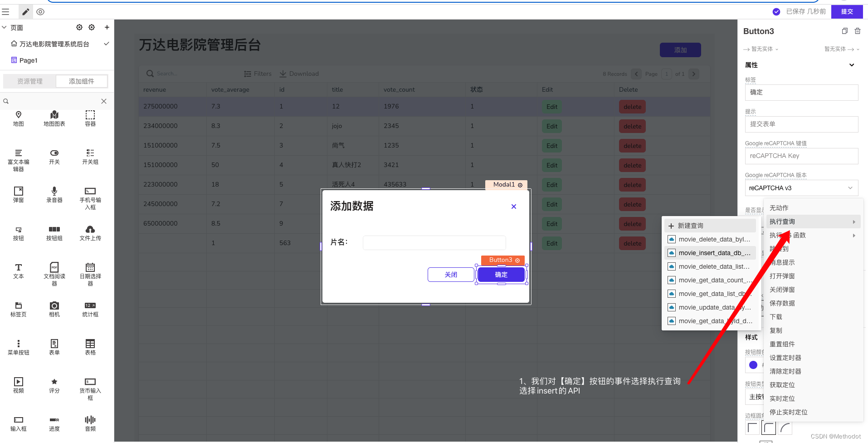Viewport: 868px width, 443px height.
Task: Expand the 执行JS函数 submenu arrow
Action: pos(854,235)
